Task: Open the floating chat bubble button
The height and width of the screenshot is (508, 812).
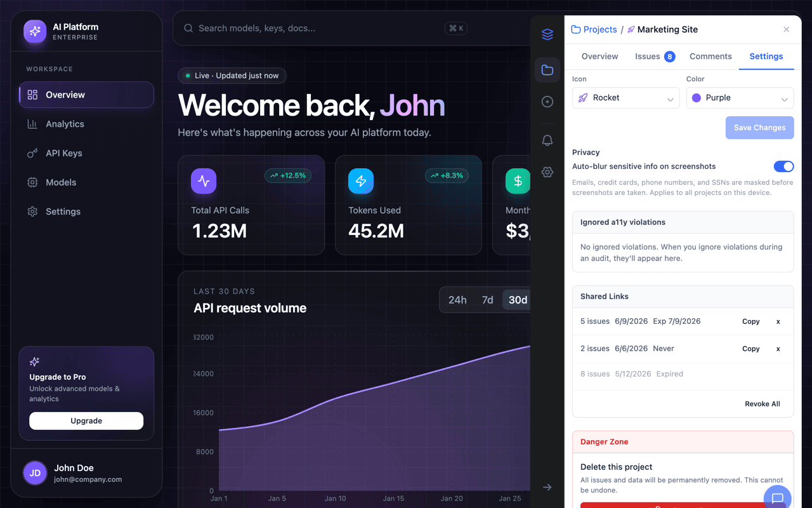Action: (x=778, y=498)
